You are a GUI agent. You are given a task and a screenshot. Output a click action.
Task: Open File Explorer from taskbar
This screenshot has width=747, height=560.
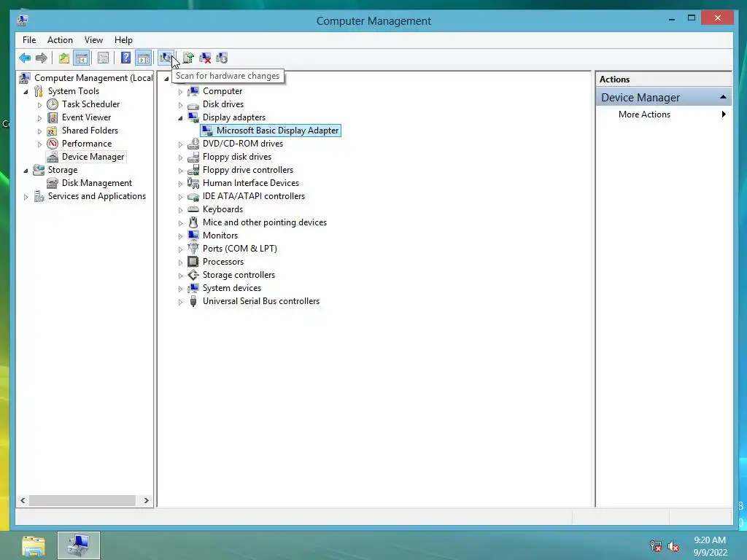pyautogui.click(x=34, y=546)
